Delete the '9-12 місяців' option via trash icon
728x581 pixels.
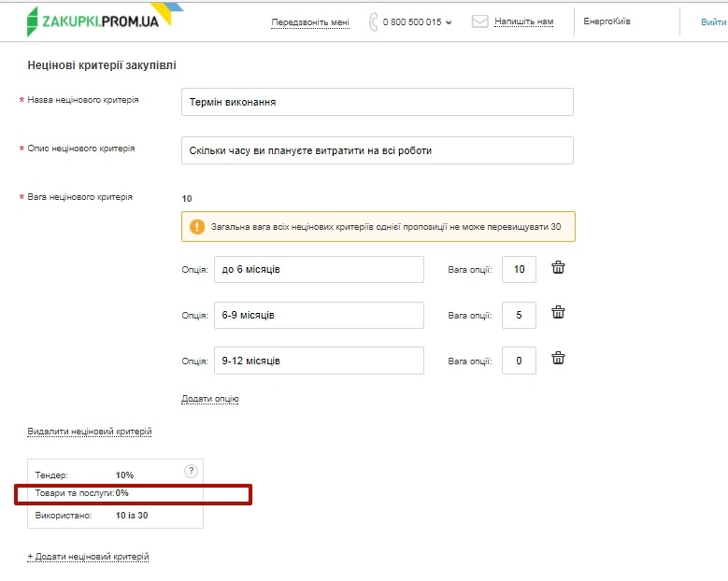pyautogui.click(x=558, y=358)
